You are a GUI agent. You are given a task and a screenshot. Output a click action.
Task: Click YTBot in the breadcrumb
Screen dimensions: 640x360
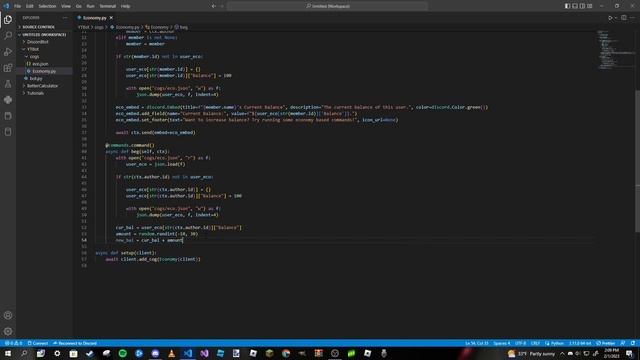(x=84, y=27)
